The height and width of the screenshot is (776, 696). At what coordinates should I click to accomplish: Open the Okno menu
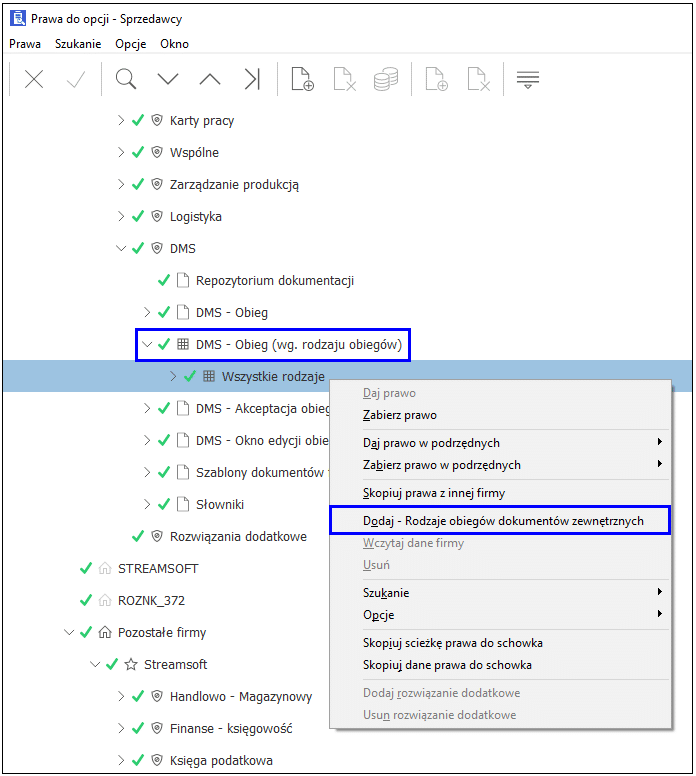coord(174,44)
